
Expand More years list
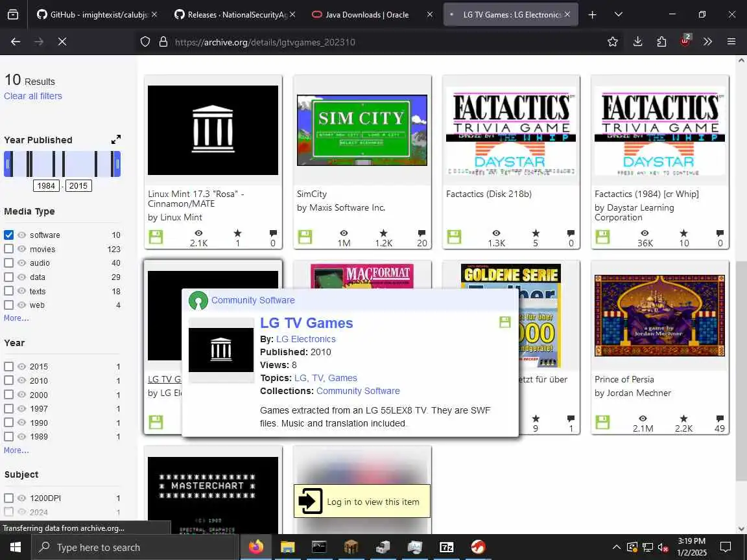pyautogui.click(x=16, y=450)
